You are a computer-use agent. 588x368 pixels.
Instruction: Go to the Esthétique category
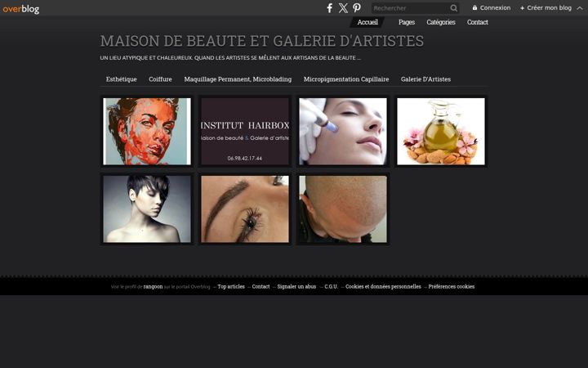[x=121, y=79]
